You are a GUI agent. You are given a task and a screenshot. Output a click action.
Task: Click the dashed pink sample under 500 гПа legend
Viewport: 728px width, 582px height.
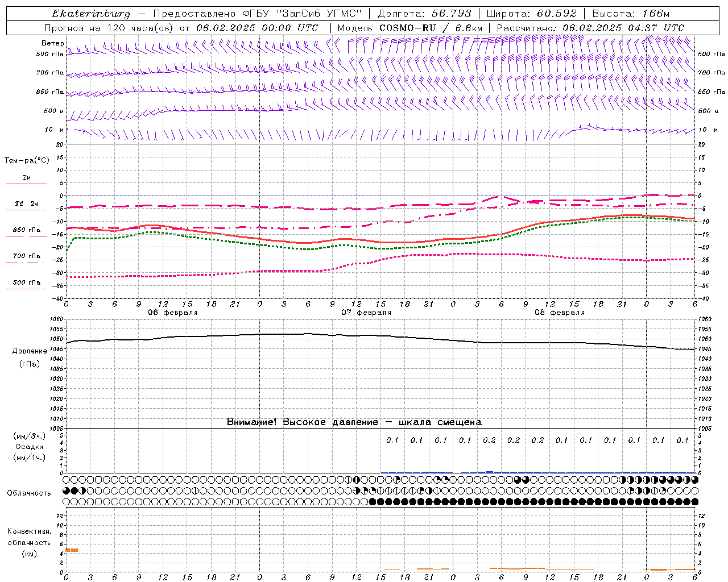pyautogui.click(x=26, y=289)
